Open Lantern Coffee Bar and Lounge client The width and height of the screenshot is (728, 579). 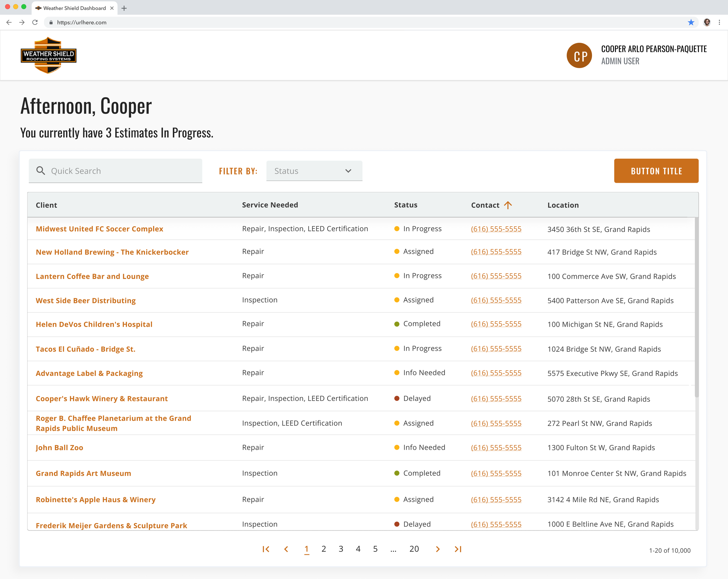click(92, 276)
